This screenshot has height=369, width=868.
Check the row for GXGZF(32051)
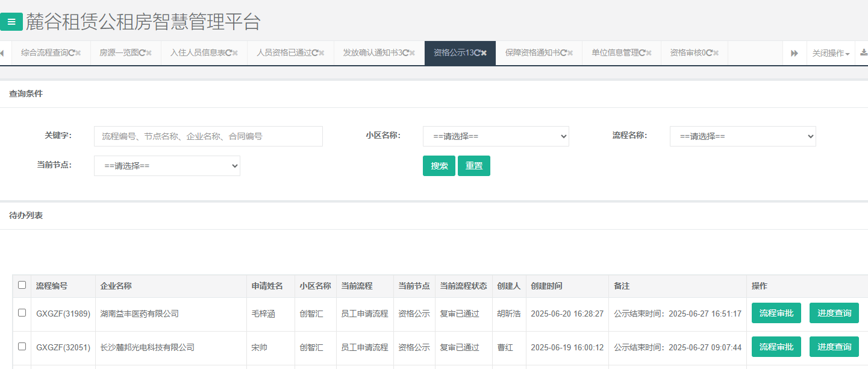coord(22,347)
